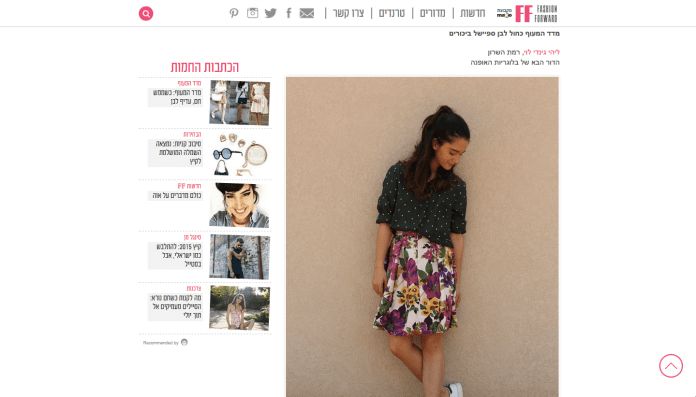
Task: Click the small mako logo
Action: point(504,13)
